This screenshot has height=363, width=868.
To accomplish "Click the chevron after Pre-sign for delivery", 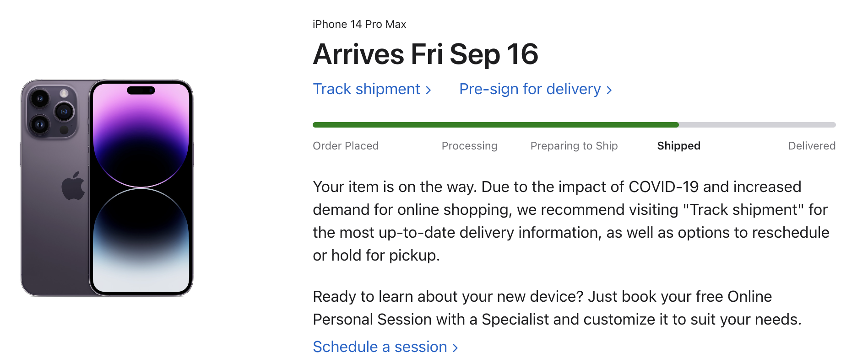I will (609, 90).
